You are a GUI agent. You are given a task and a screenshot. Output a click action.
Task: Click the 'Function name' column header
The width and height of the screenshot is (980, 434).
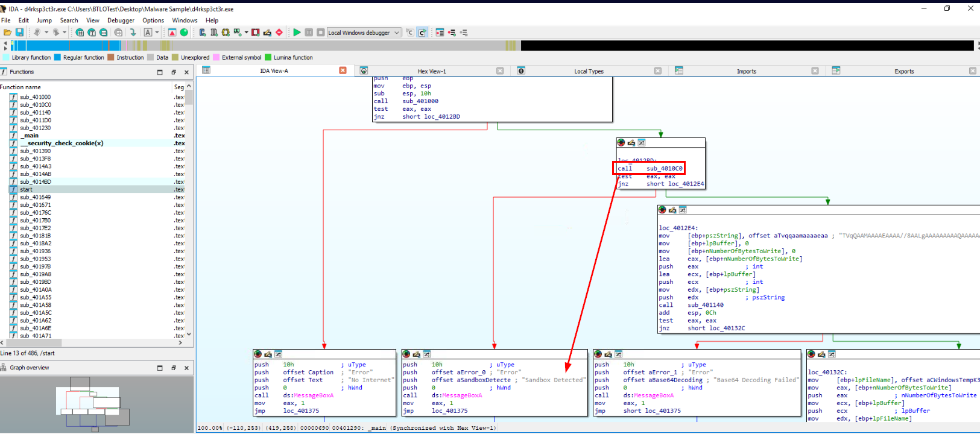coord(86,87)
